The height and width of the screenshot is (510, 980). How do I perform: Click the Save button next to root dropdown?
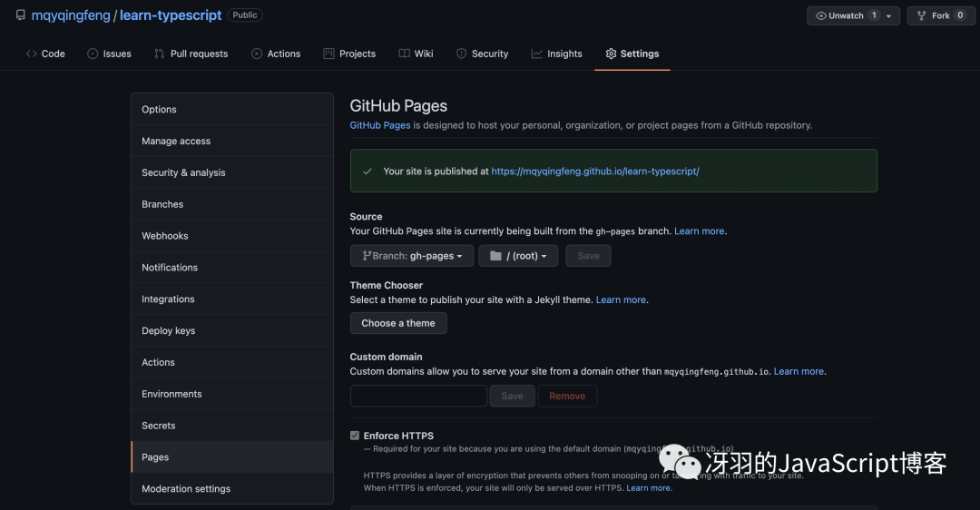(588, 256)
